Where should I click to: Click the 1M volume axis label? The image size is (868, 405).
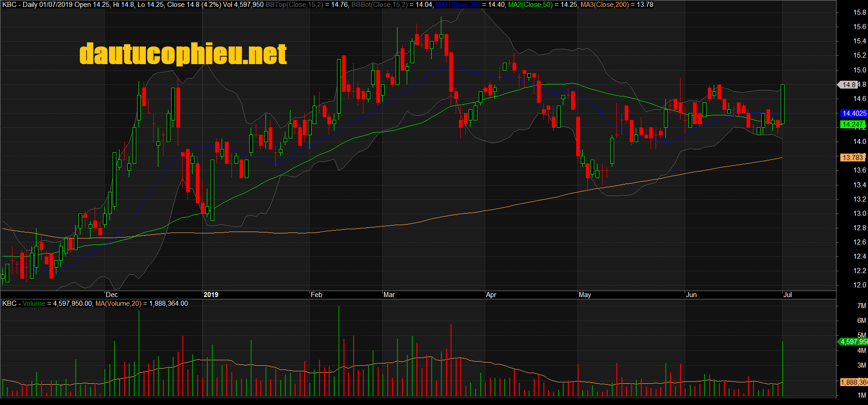(862, 395)
